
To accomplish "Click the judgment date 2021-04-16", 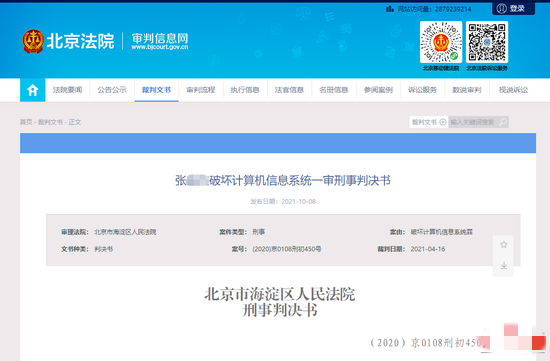I will pyautogui.click(x=428, y=249).
